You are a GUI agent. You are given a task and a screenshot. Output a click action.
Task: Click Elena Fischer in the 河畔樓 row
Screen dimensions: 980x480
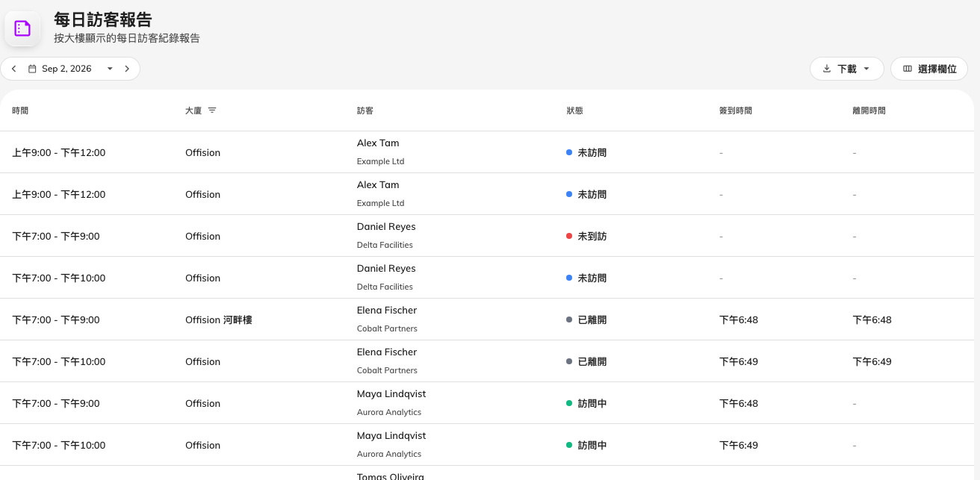click(x=387, y=310)
